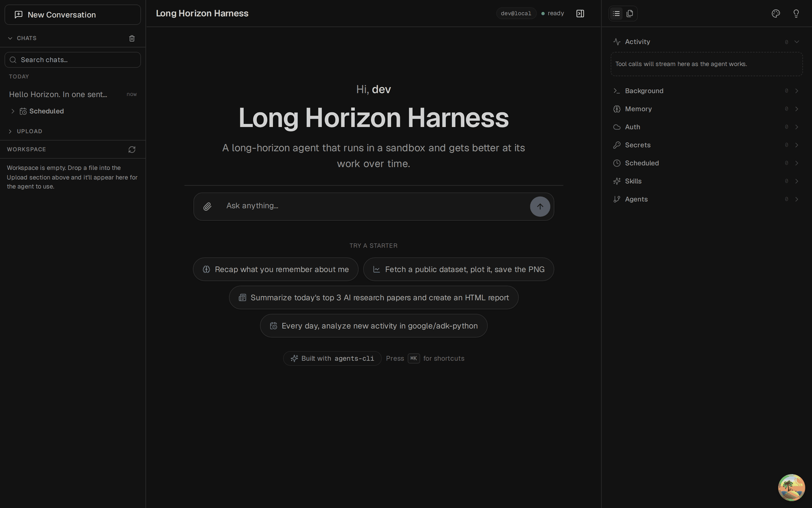The width and height of the screenshot is (812, 508).
Task: Open the Secrets panel row
Action: click(x=706, y=145)
